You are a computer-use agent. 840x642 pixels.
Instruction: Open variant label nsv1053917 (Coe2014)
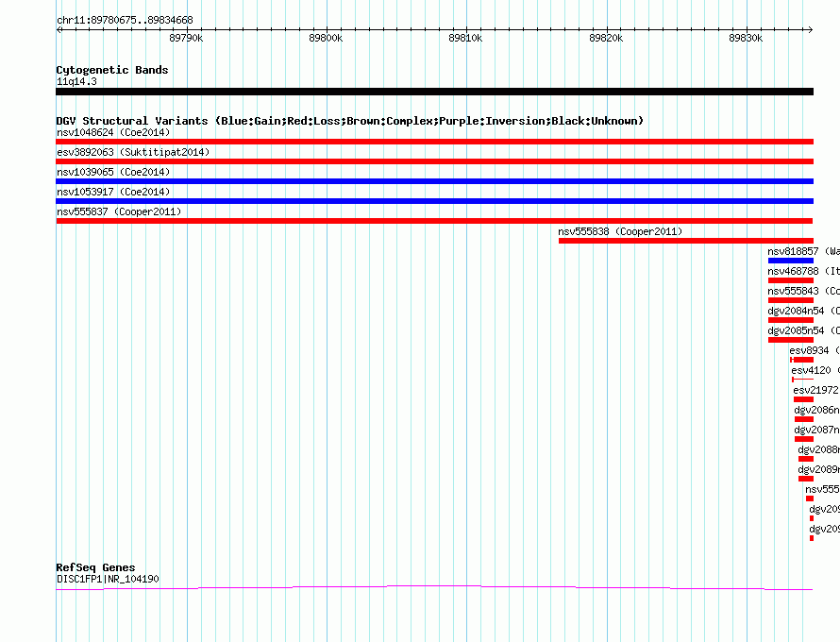[x=113, y=192]
